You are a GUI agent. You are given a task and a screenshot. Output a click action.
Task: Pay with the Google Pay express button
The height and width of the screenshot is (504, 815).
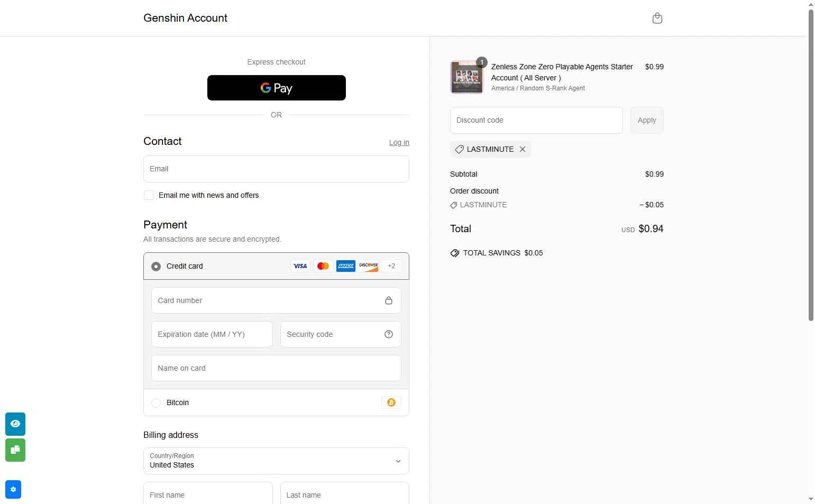tap(276, 88)
